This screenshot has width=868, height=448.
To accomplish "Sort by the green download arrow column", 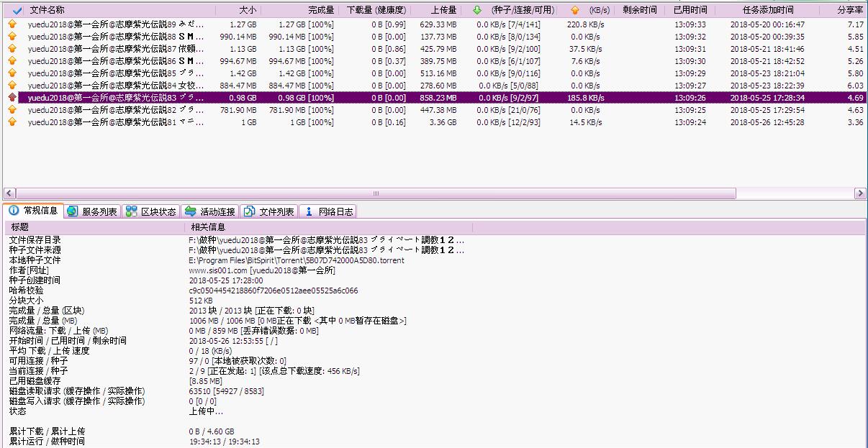I will [477, 11].
